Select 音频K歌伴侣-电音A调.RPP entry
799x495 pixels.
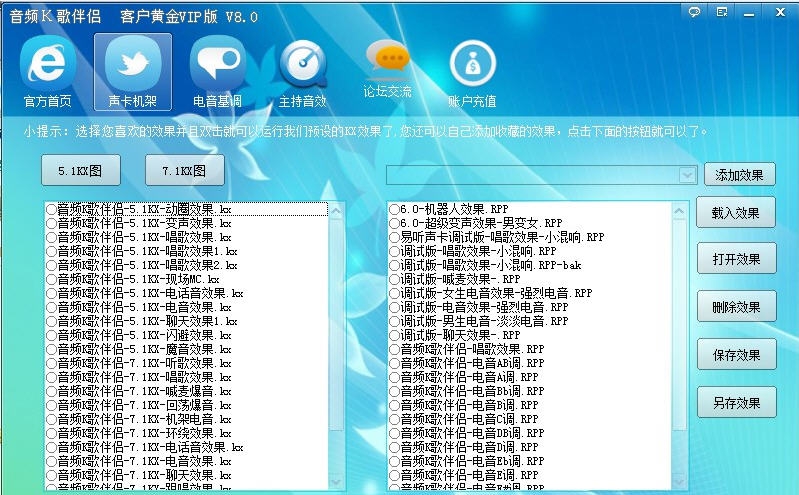(x=464, y=377)
